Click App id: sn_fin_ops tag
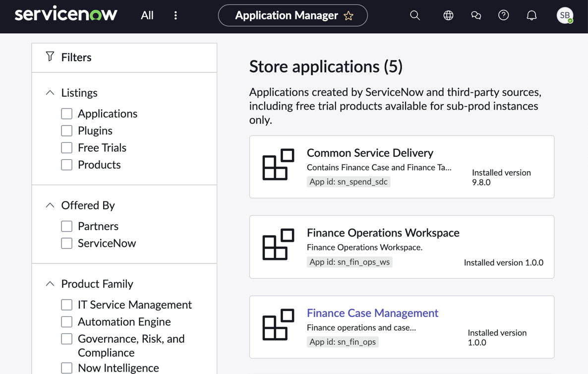 coord(343,342)
